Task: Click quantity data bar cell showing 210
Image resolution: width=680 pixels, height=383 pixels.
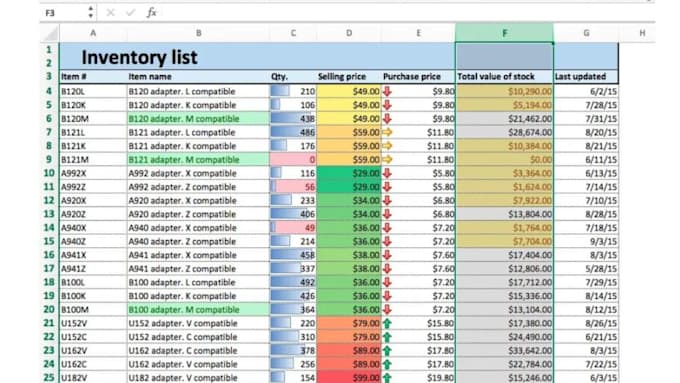Action: click(293, 91)
